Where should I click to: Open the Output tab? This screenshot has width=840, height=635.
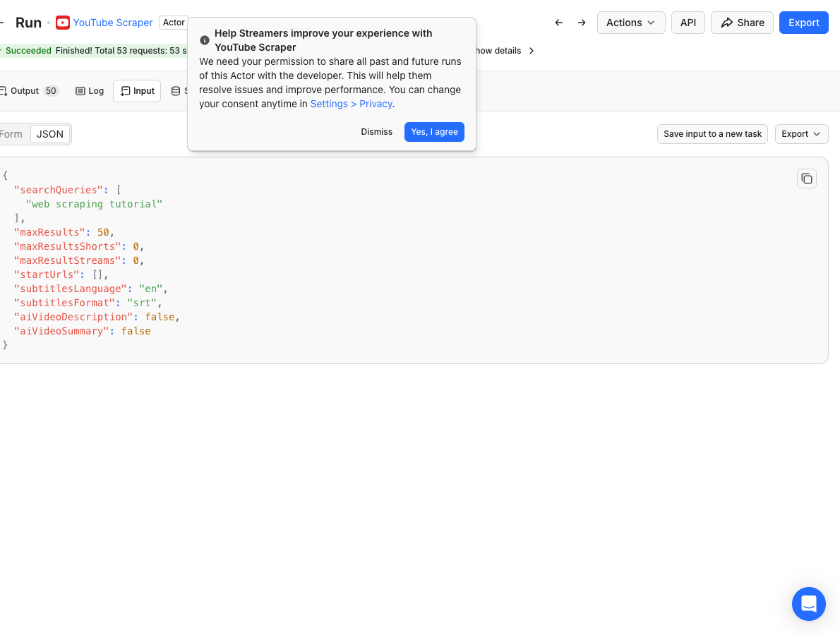(29, 91)
